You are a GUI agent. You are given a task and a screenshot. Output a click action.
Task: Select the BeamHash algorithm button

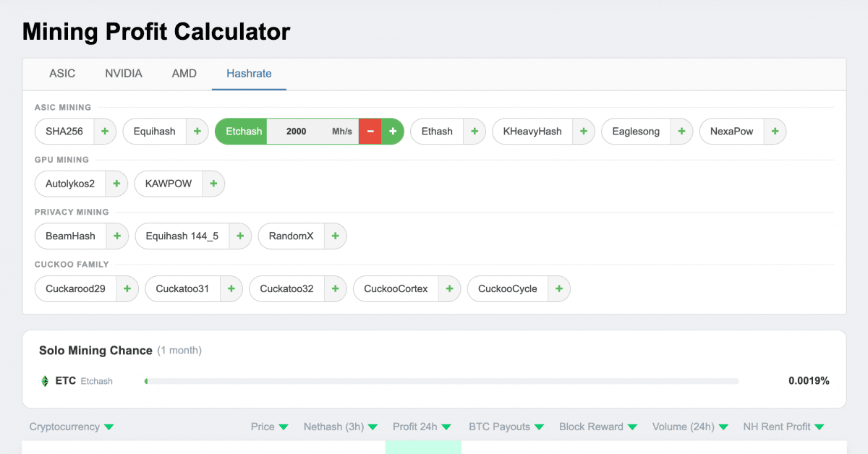pyautogui.click(x=70, y=236)
